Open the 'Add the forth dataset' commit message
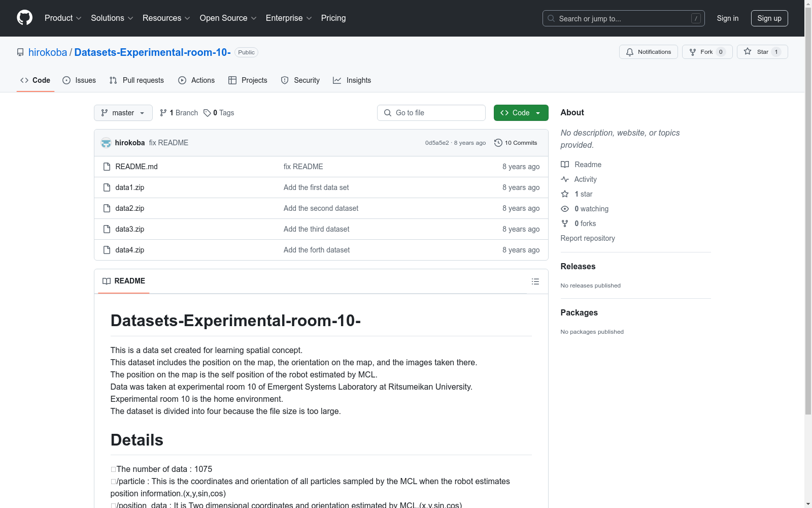Viewport: 812px width, 508px height. pos(317,250)
